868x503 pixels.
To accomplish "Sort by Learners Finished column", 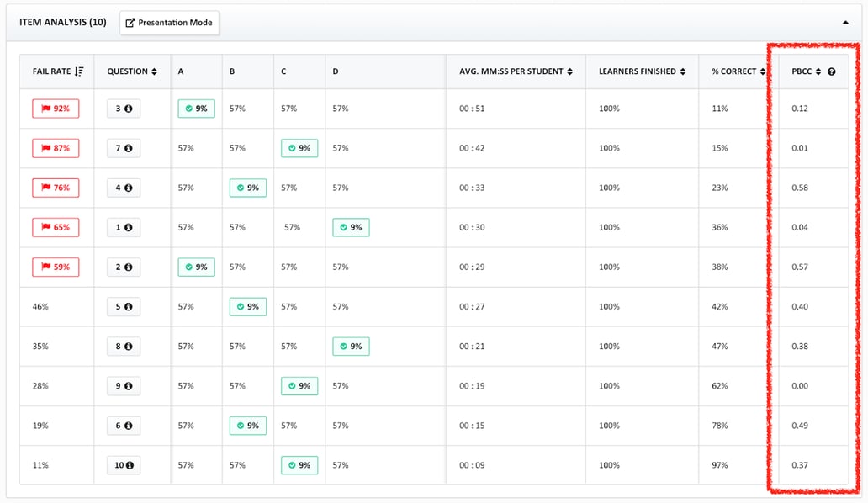I will pos(642,71).
